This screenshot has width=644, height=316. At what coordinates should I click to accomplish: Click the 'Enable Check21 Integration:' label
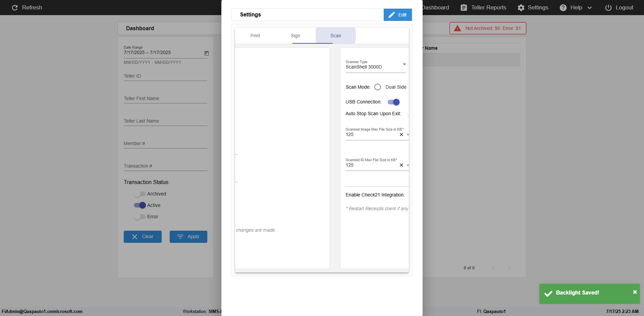pyautogui.click(x=375, y=195)
